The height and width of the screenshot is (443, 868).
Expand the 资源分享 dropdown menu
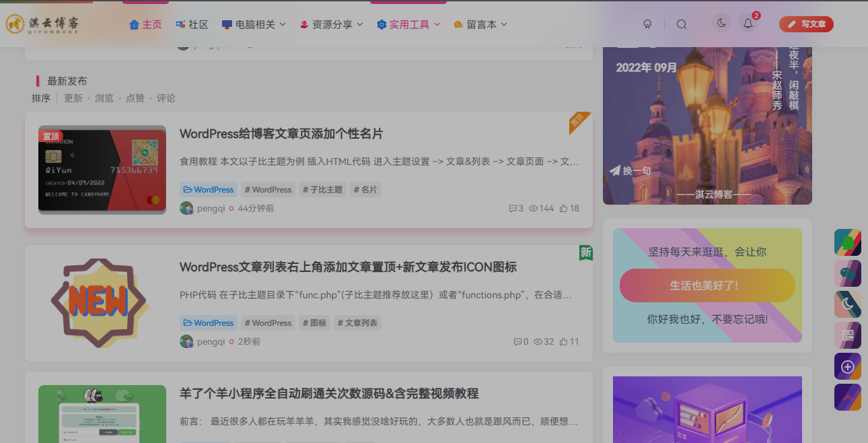pyautogui.click(x=331, y=24)
